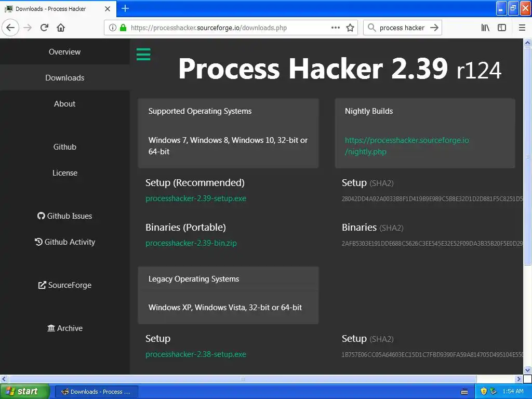Screen dimensions: 532x399
Task: Open the Windows start button
Action: pyautogui.click(x=25, y=392)
